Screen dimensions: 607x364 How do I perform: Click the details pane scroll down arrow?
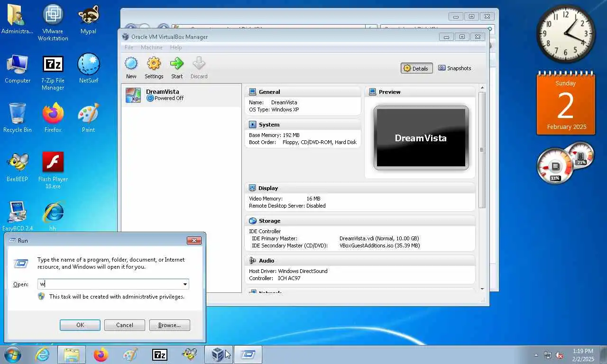click(x=482, y=289)
